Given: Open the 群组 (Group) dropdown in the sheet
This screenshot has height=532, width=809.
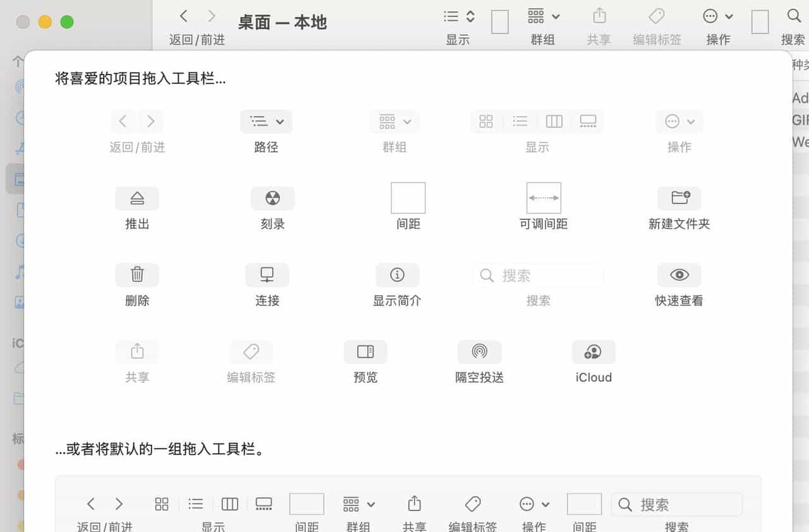Looking at the screenshot, I should tap(394, 121).
